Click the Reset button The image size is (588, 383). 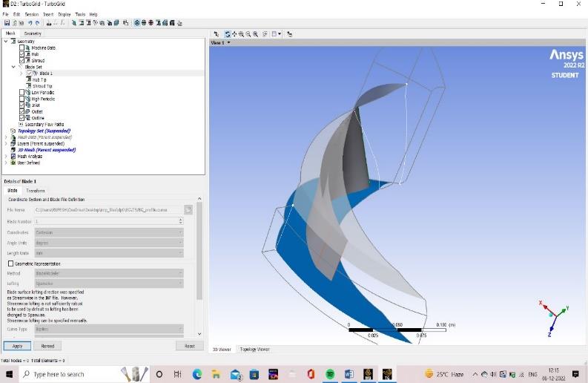[190, 346]
